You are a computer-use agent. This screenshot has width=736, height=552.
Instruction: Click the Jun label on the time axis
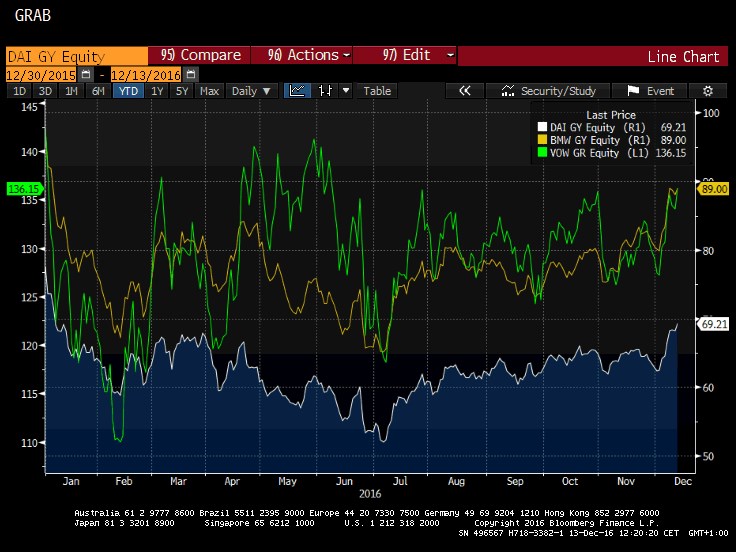pos(344,481)
